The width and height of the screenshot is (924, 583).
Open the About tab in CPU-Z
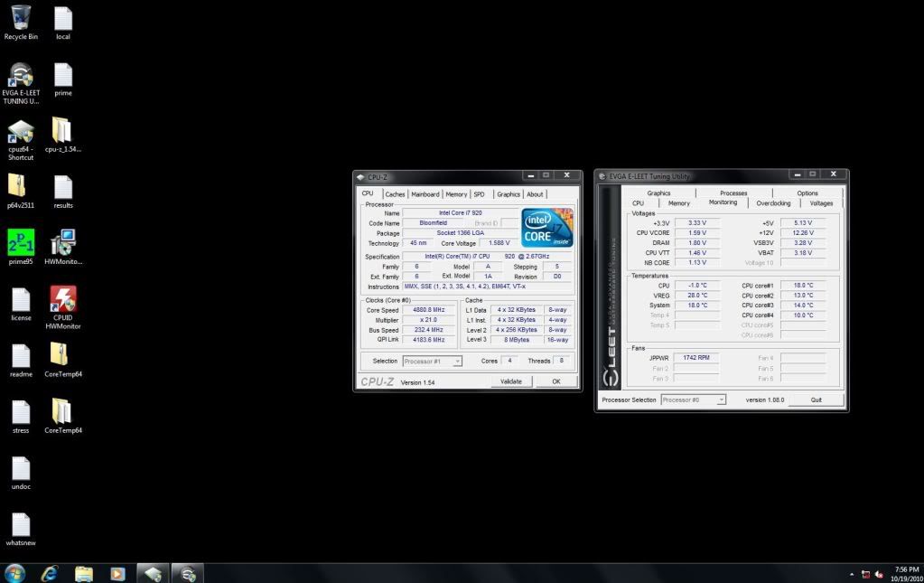[x=535, y=194]
